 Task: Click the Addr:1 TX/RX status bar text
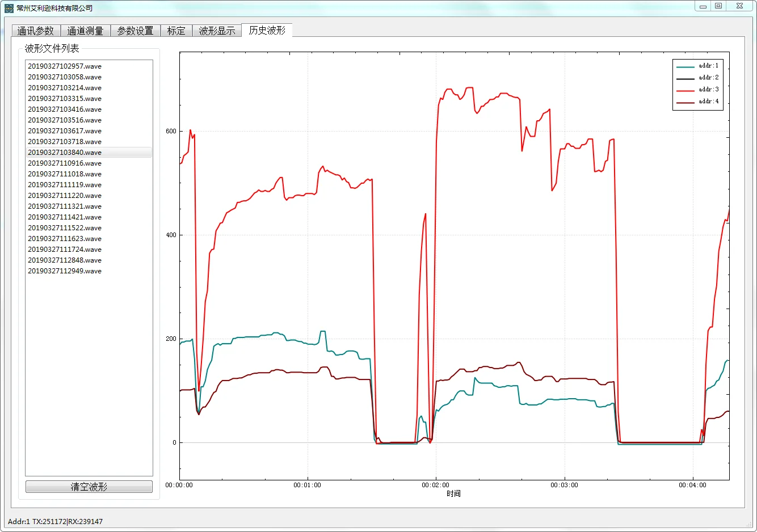[56, 522]
